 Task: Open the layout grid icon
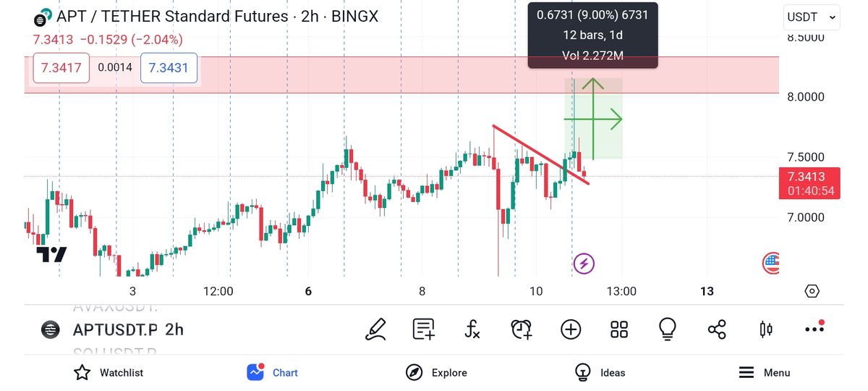[619, 329]
